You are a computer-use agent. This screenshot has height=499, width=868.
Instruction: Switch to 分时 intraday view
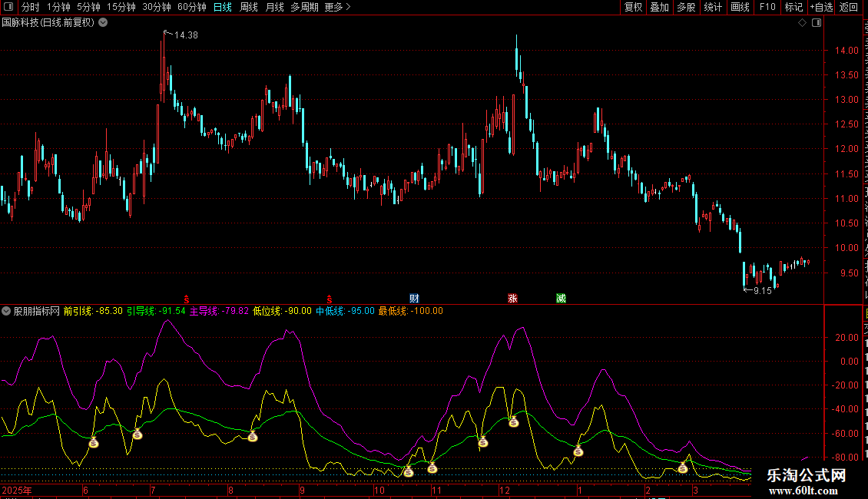point(31,7)
